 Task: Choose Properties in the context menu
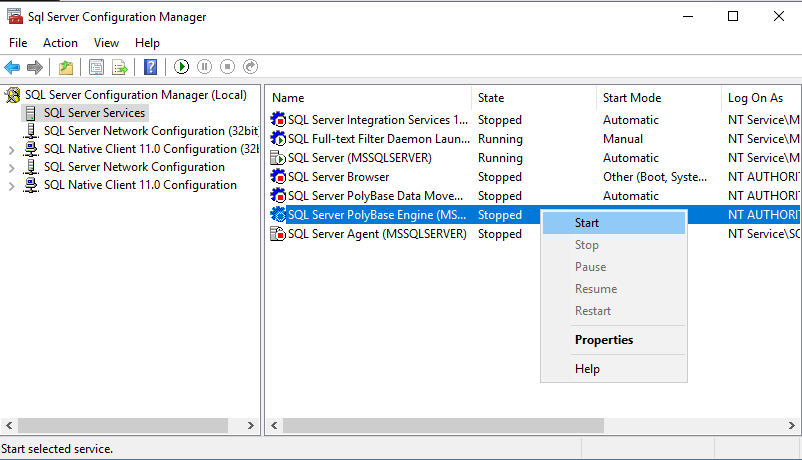(614, 340)
